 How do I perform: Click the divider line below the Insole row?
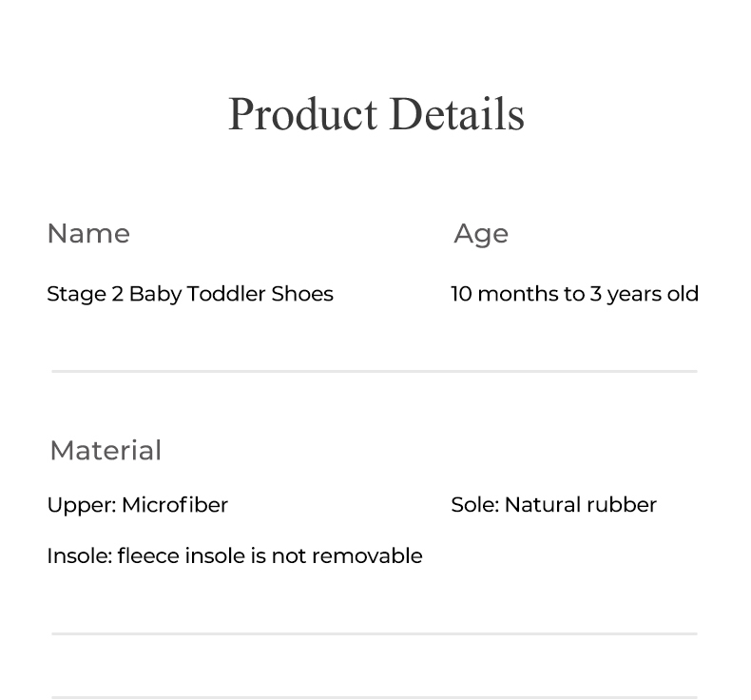375,633
